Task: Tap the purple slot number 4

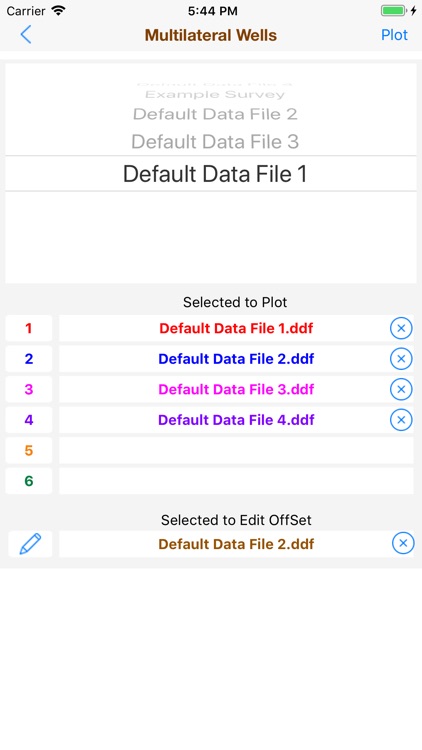Action: (x=29, y=419)
